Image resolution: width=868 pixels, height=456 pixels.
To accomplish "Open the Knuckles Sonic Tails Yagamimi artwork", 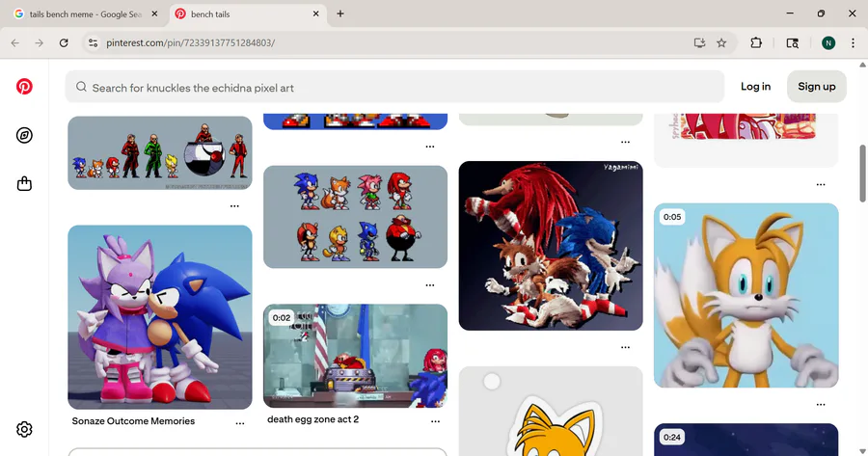I will (x=551, y=246).
